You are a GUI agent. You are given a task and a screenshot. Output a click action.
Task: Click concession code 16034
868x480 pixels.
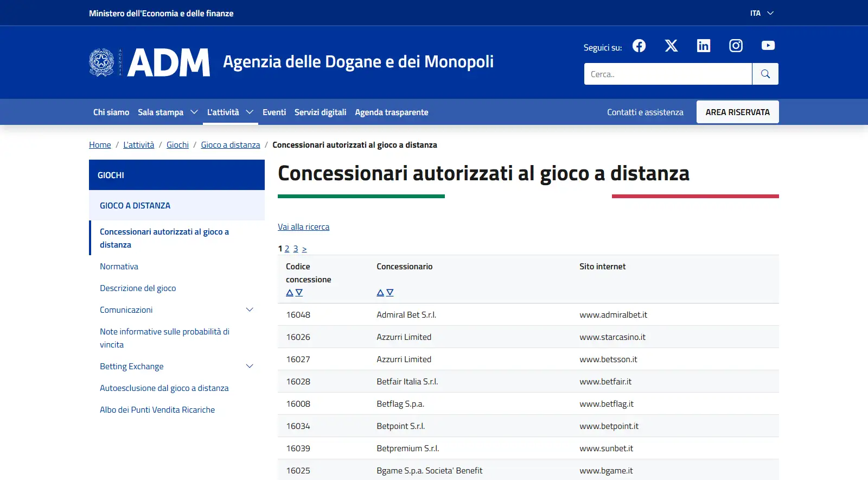coord(298,426)
